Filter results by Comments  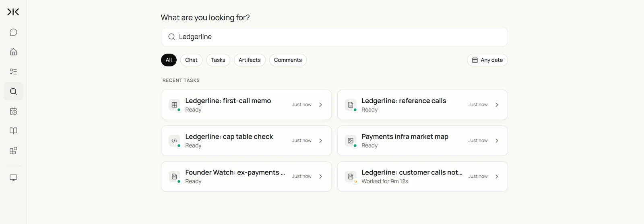pyautogui.click(x=288, y=60)
